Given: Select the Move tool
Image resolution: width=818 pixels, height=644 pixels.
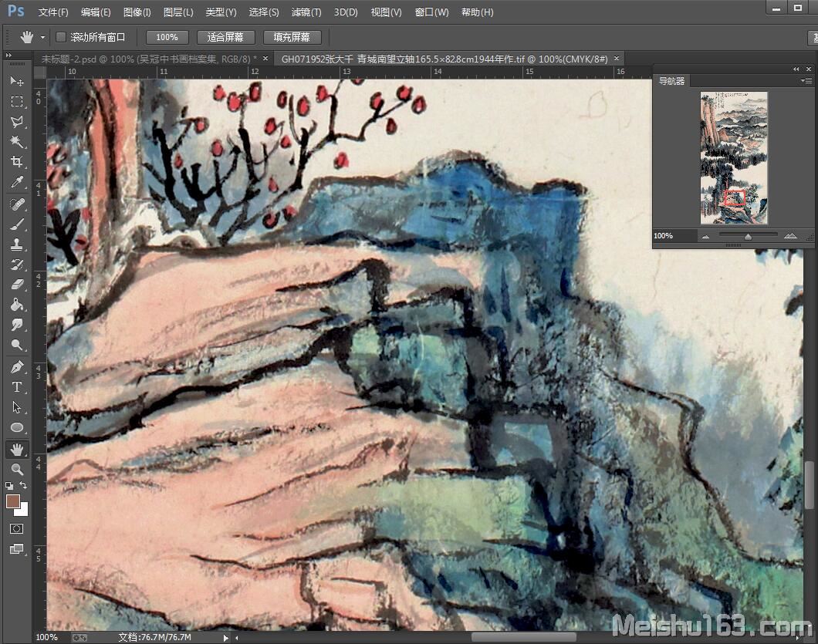Looking at the screenshot, I should pos(17,81).
